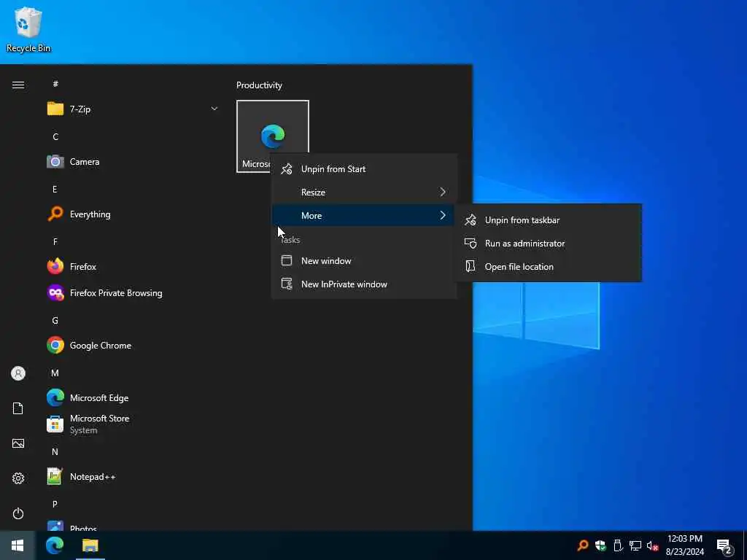Open Windows Security tray icon
Viewport: 747px width, 560px height.
[600, 545]
